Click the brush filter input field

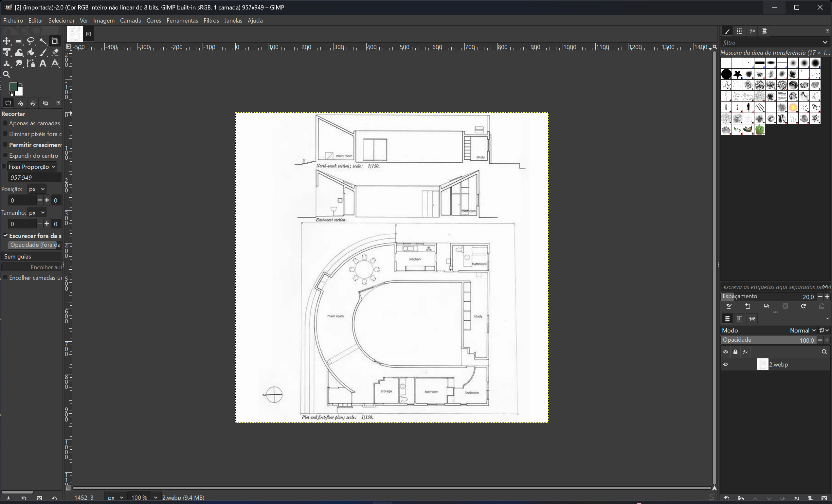(x=770, y=43)
